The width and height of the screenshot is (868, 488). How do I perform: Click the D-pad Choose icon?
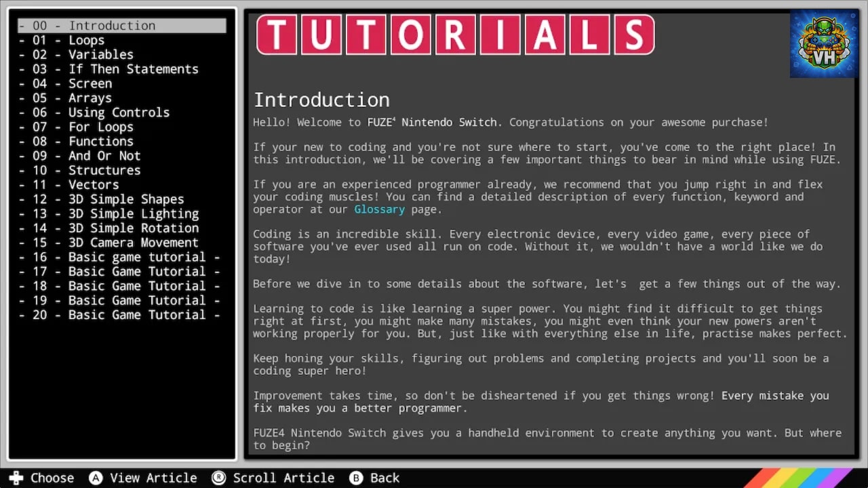coord(16,478)
